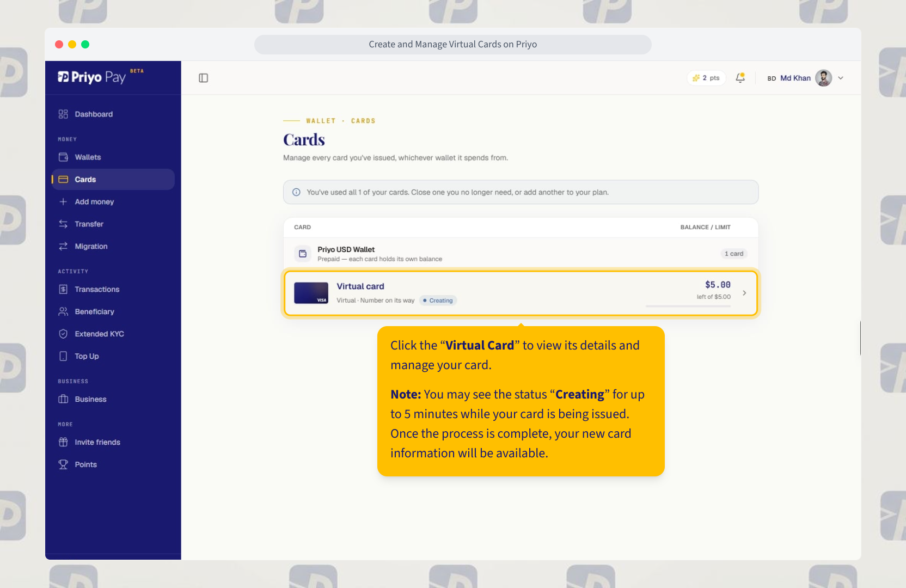Click the Transfer arrows icon
The height and width of the screenshot is (588, 906).
pos(63,224)
